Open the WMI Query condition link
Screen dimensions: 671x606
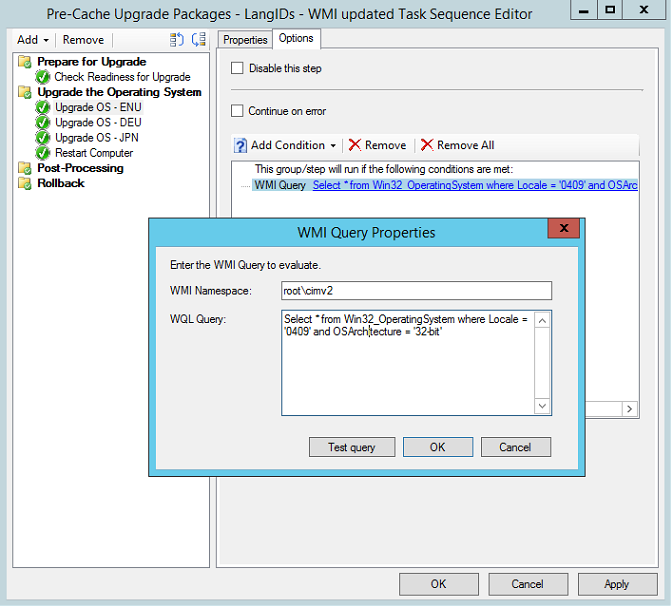[x=475, y=185]
